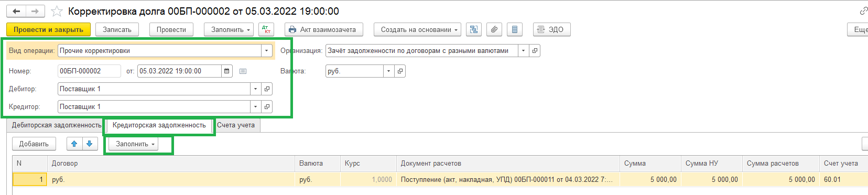Click the Счет учета column header
Viewport: 868px width, 195px height.
click(844, 164)
